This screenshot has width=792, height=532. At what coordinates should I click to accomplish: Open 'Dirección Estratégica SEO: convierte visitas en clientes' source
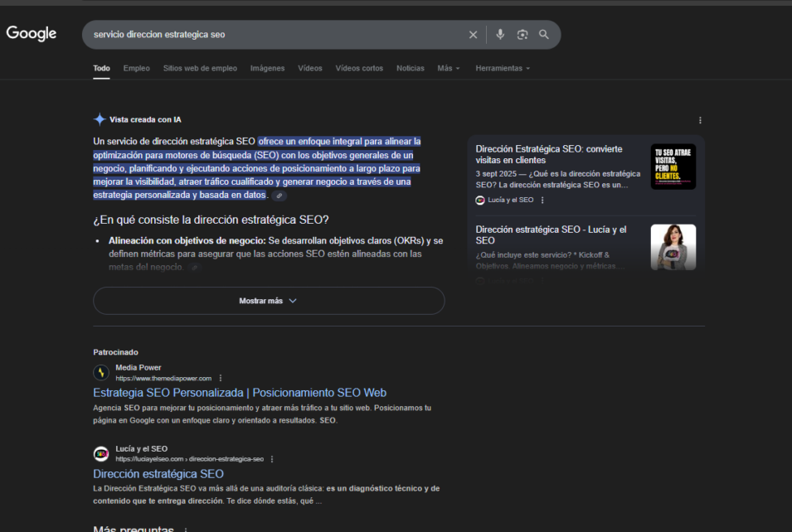[x=548, y=154]
